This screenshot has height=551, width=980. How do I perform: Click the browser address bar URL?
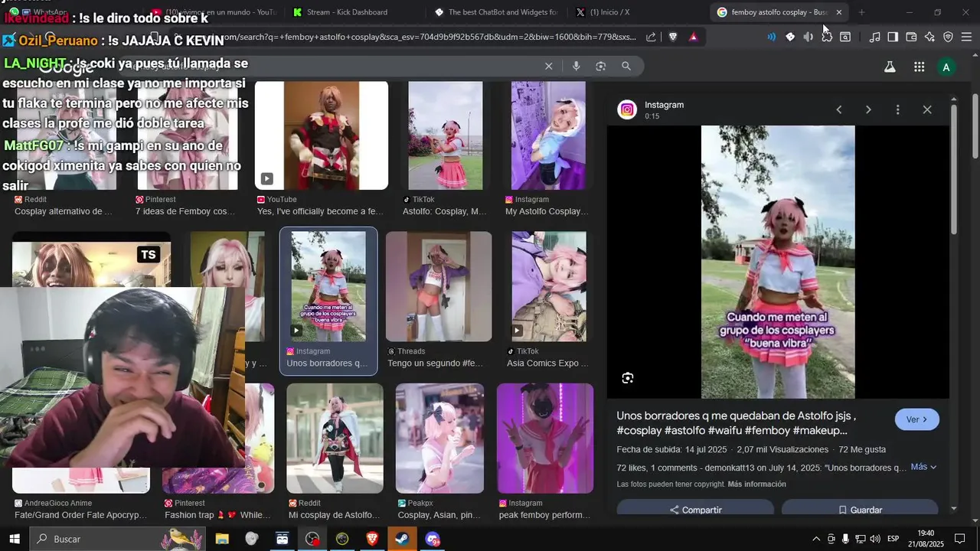pos(429,37)
